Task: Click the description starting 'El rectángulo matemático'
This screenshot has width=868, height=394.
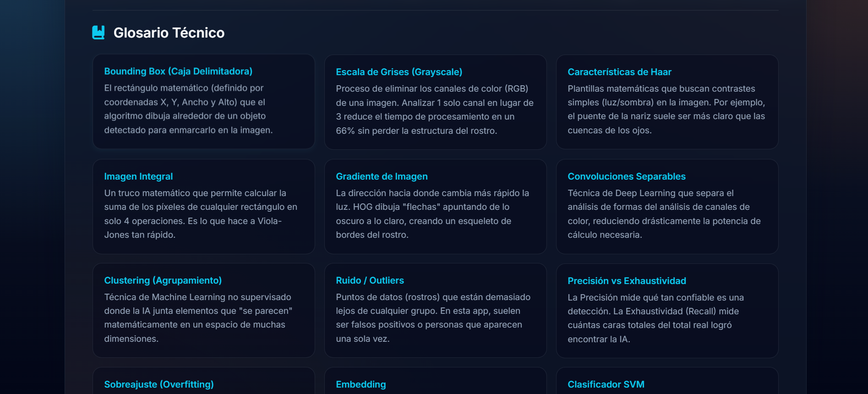Action: point(188,109)
